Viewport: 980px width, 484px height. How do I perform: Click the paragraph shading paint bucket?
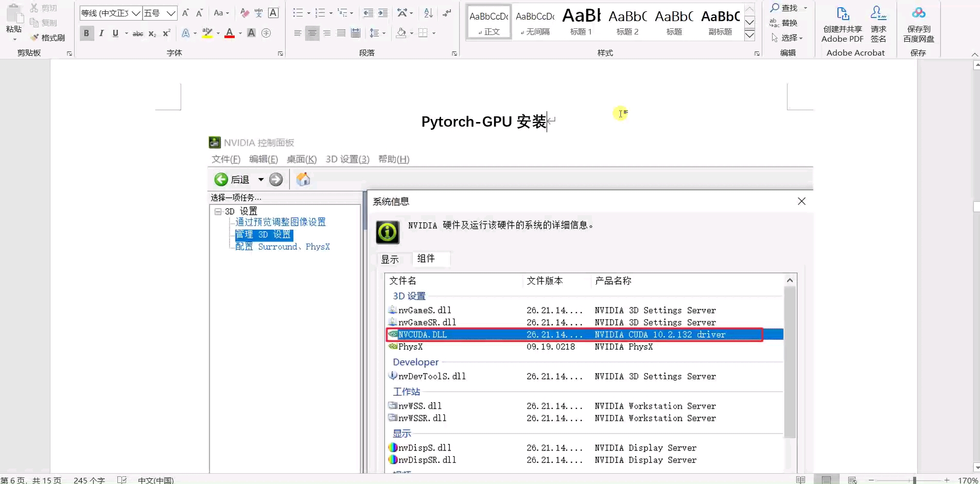(x=401, y=33)
